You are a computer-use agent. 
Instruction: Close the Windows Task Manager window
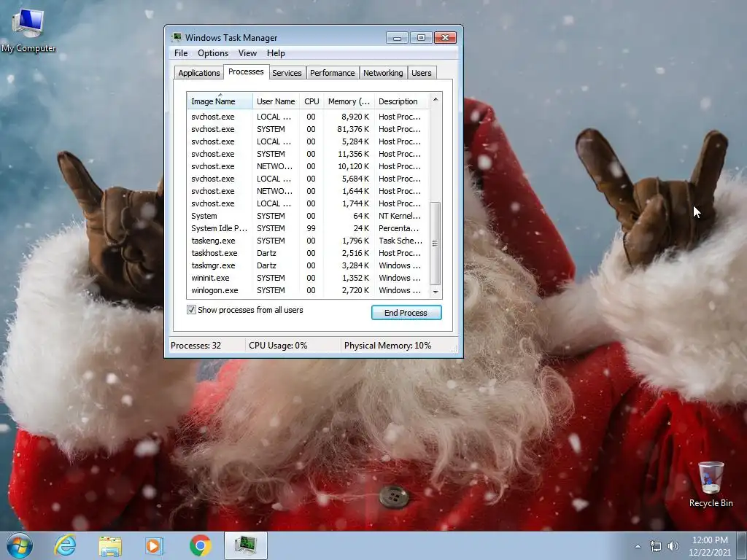(x=446, y=38)
